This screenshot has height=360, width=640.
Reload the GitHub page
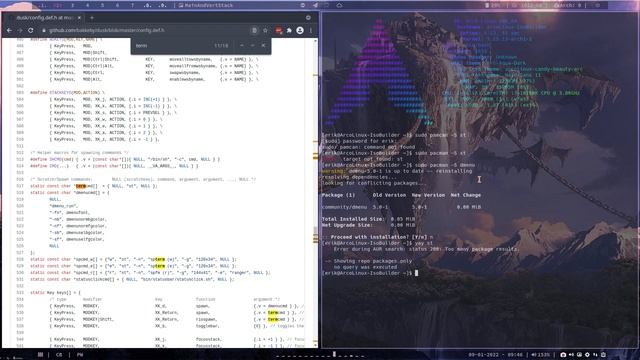[31, 31]
